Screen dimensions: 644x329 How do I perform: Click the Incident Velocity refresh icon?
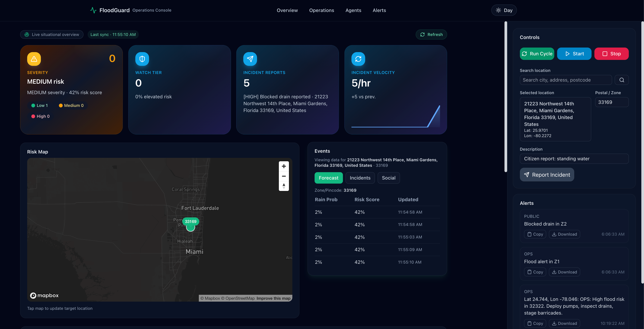(358, 59)
